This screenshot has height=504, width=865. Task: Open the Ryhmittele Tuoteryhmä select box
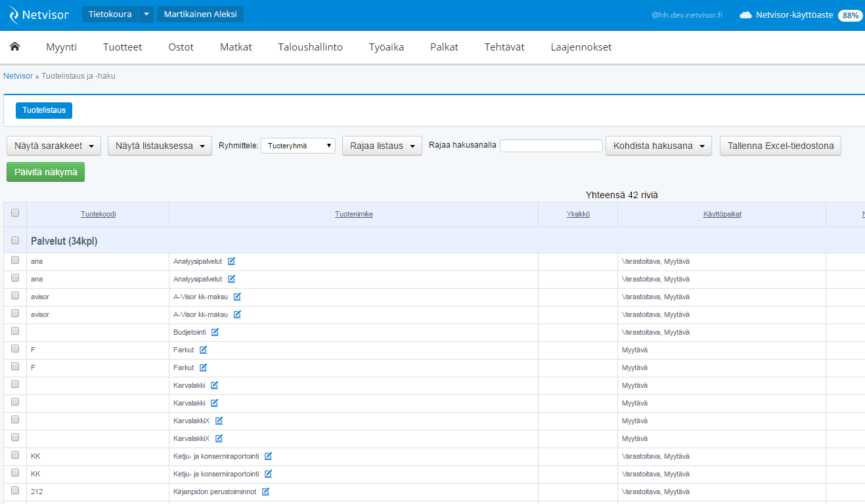[x=298, y=146]
